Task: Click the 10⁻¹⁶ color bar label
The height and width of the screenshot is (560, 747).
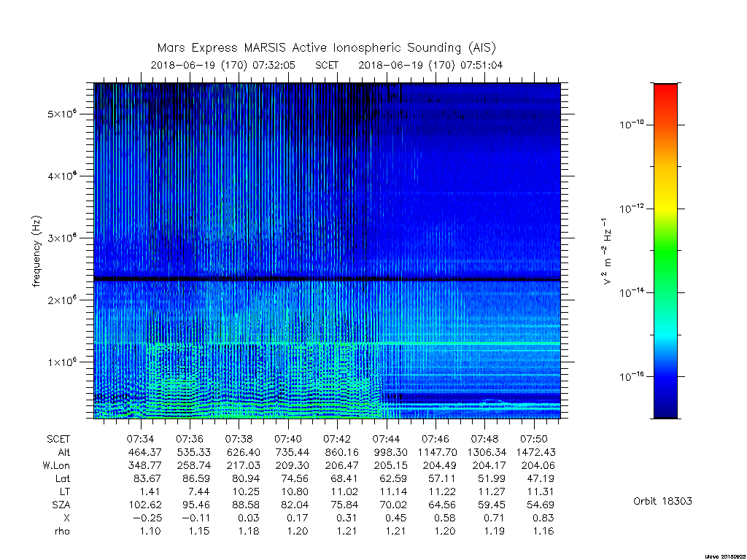Action: click(632, 376)
